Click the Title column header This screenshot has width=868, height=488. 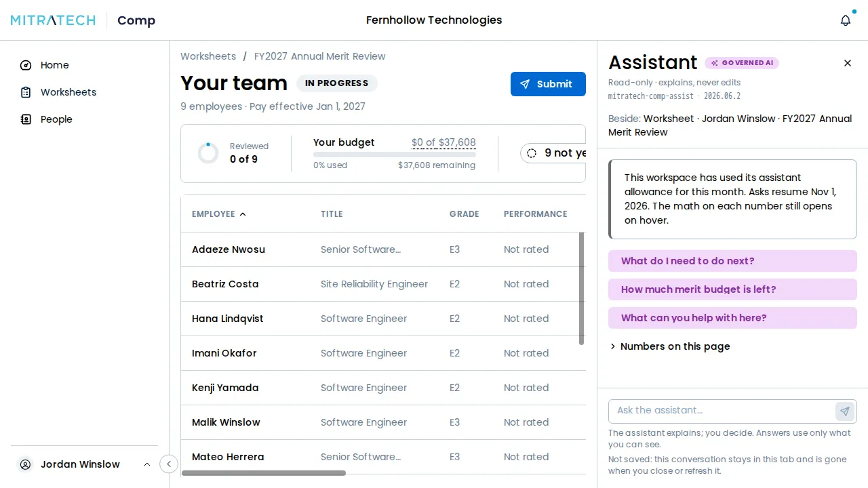[x=332, y=214]
